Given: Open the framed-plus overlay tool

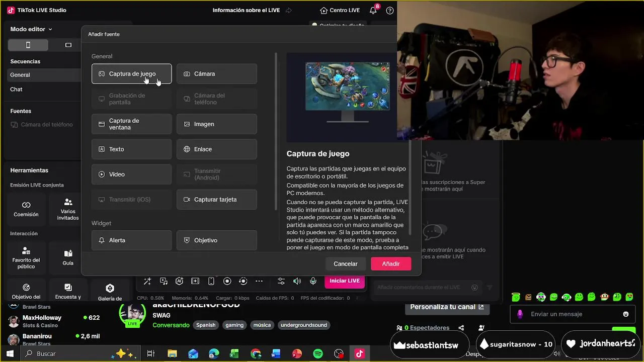Looking at the screenshot, I should pos(195,281).
